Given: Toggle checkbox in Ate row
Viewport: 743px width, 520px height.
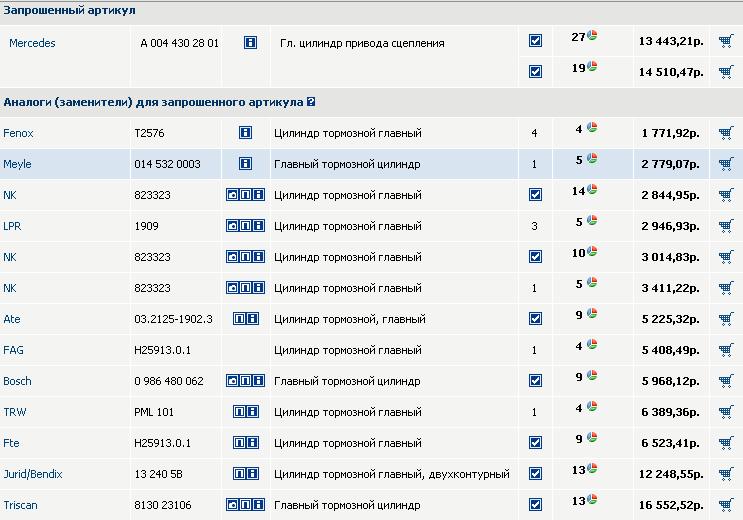Looking at the screenshot, I should coord(535,319).
